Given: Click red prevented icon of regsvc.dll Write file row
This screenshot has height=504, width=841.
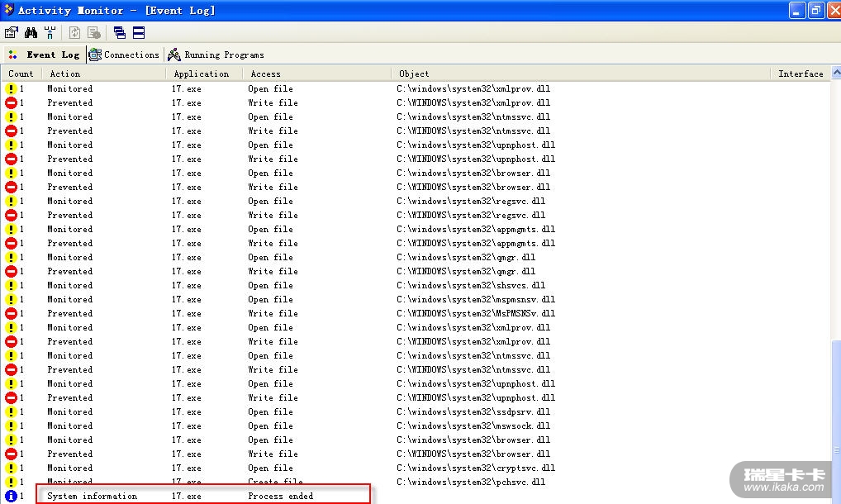Looking at the screenshot, I should coord(11,215).
